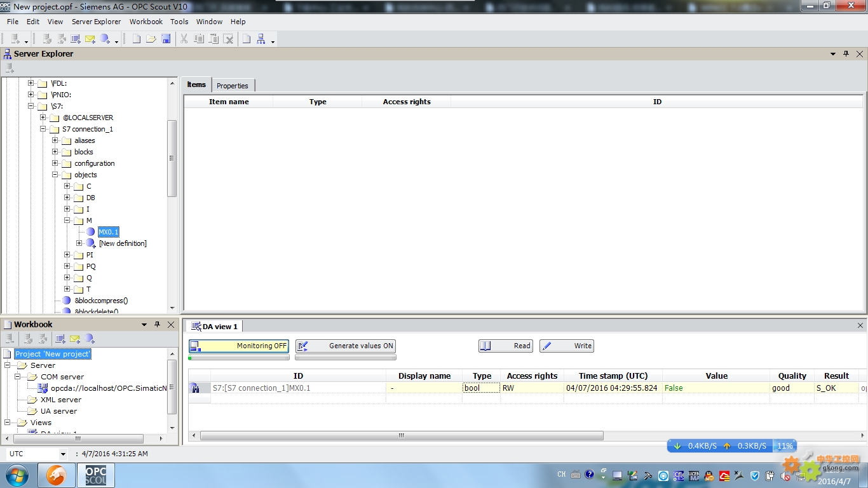Expand the \PNIO: tree node
This screenshot has height=488, width=868.
31,95
